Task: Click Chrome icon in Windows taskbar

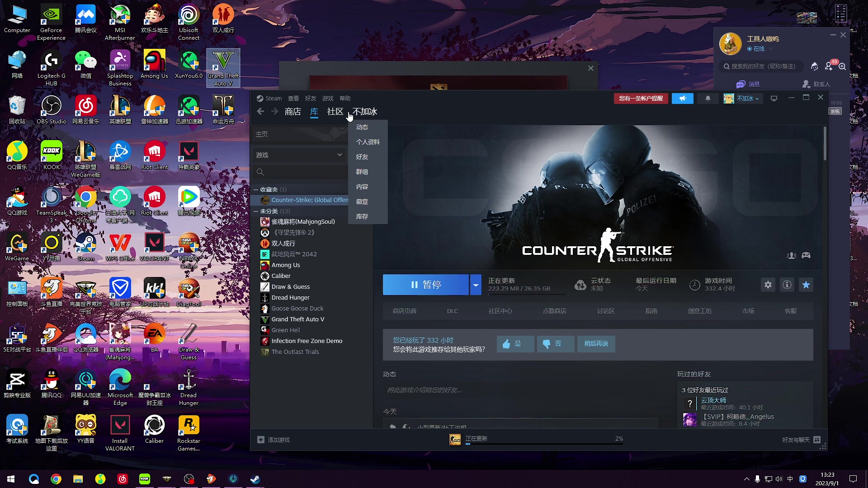Action: (56, 479)
